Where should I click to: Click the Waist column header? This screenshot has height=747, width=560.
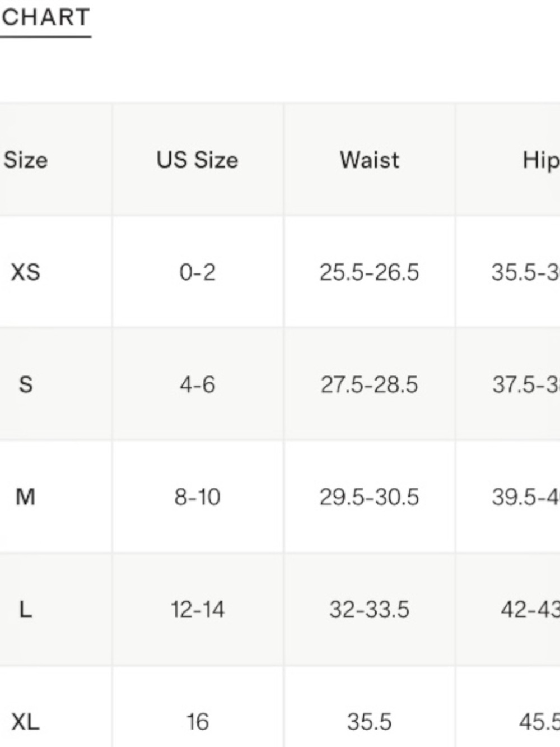coord(370,160)
